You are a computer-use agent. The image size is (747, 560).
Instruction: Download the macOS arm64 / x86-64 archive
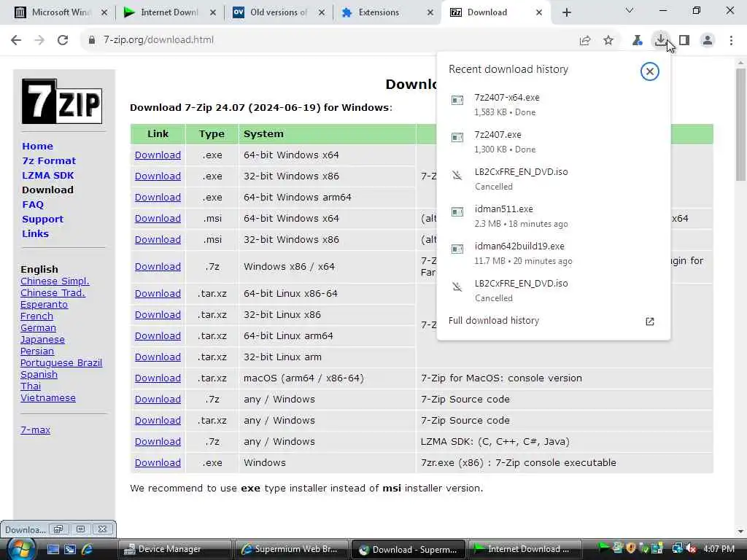coord(158,378)
